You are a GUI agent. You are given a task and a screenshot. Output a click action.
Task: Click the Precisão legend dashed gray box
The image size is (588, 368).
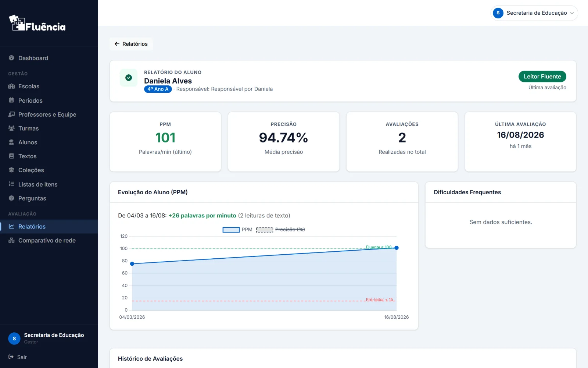pyautogui.click(x=265, y=230)
